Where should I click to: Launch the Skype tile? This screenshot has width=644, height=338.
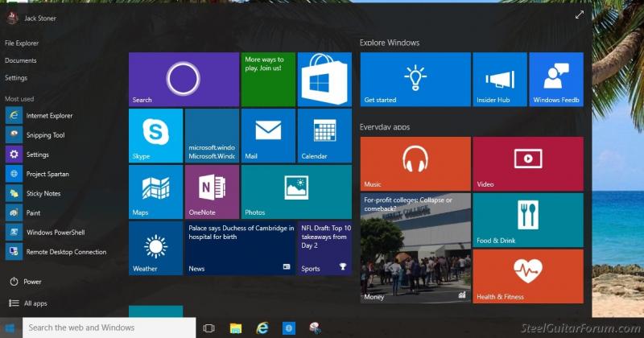(x=155, y=135)
